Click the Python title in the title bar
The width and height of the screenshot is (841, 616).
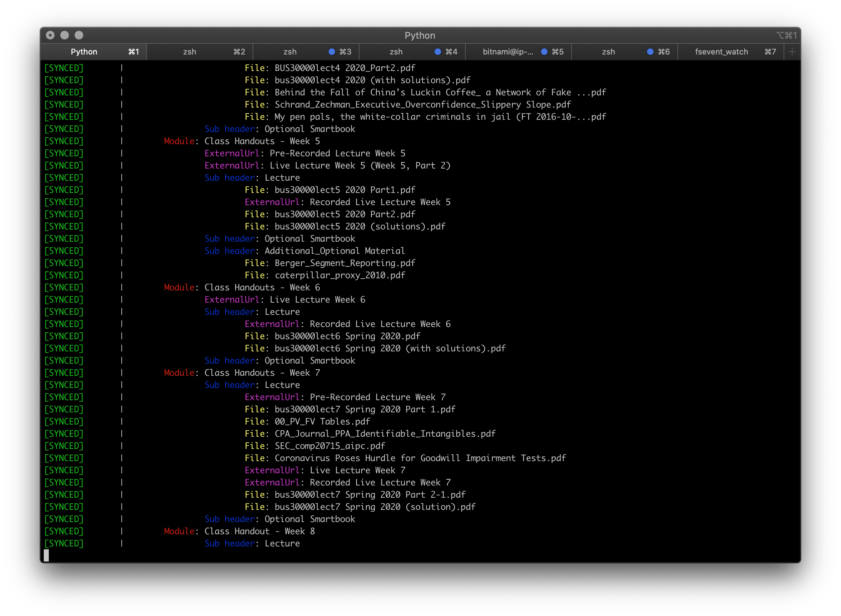coord(420,35)
